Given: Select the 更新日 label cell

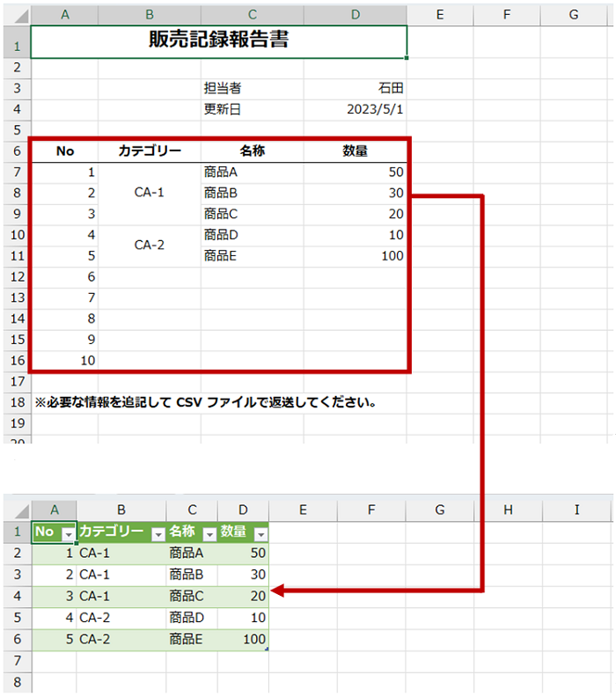Looking at the screenshot, I should [252, 109].
